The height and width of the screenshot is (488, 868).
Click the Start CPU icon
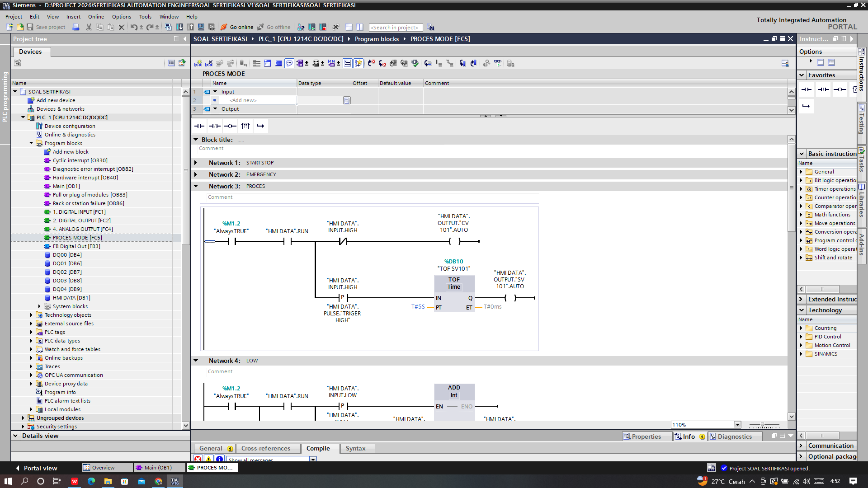[x=311, y=27]
